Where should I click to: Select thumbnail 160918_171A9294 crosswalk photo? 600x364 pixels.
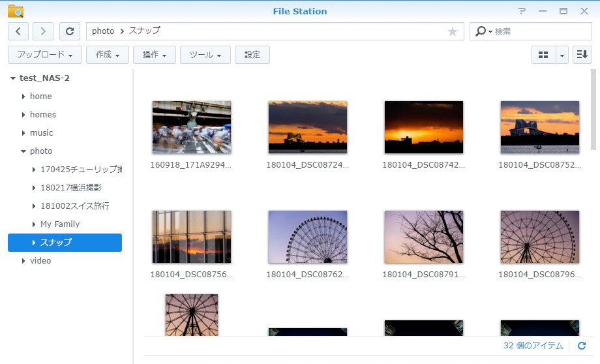coord(192,127)
